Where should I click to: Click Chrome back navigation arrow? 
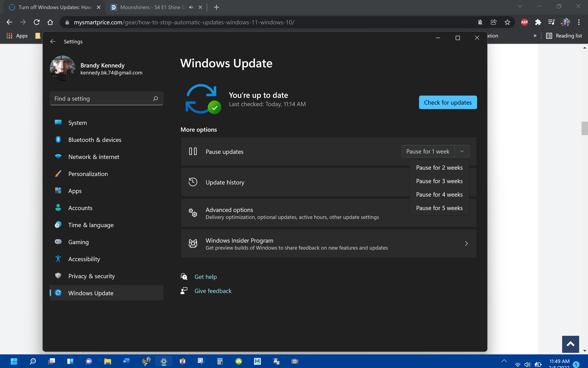tap(9, 22)
